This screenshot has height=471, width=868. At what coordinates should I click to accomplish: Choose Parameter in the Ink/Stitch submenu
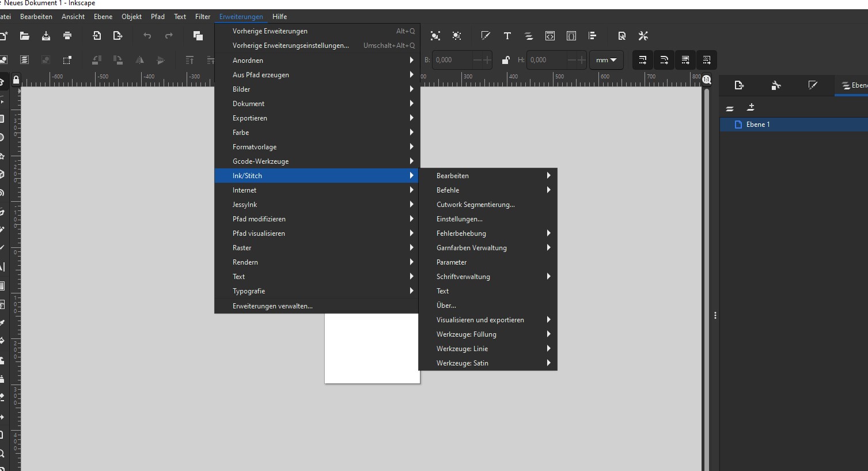coord(451,262)
